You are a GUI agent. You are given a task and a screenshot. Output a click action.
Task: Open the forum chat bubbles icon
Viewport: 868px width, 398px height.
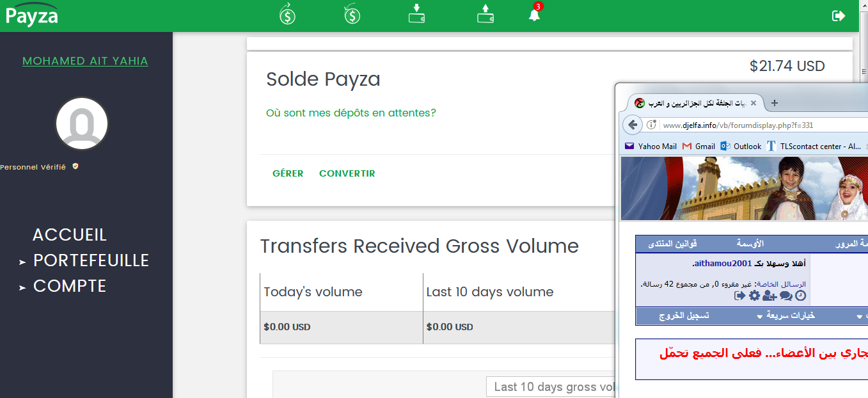click(785, 296)
